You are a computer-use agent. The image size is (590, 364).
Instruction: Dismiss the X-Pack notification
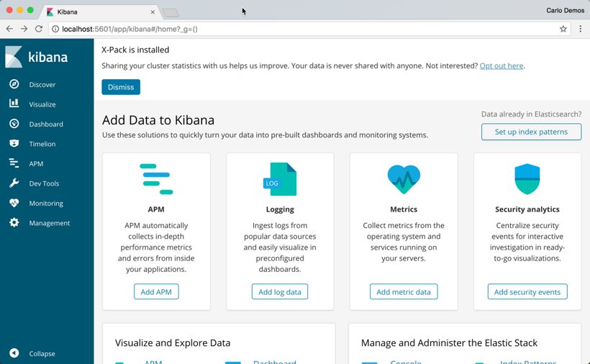121,87
